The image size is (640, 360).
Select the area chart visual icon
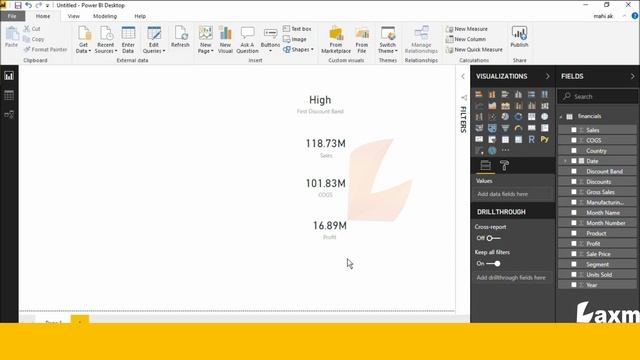(x=492, y=106)
